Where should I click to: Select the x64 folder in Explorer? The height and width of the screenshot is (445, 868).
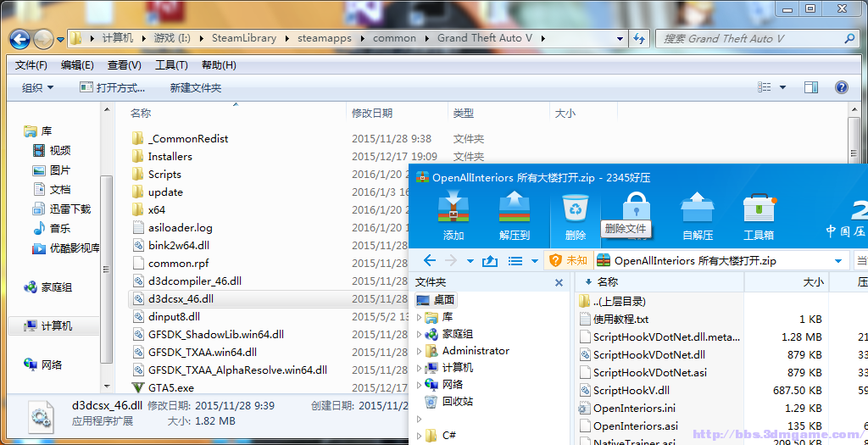point(149,209)
